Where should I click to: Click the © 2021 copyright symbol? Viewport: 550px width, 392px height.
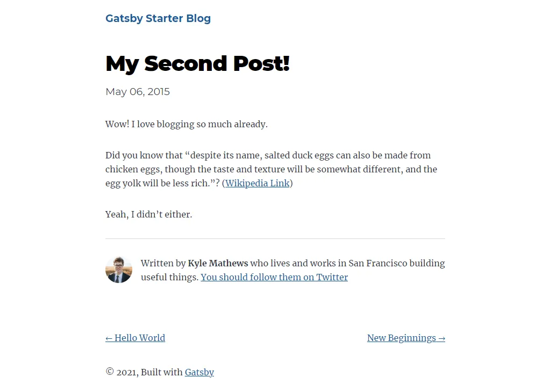(110, 372)
